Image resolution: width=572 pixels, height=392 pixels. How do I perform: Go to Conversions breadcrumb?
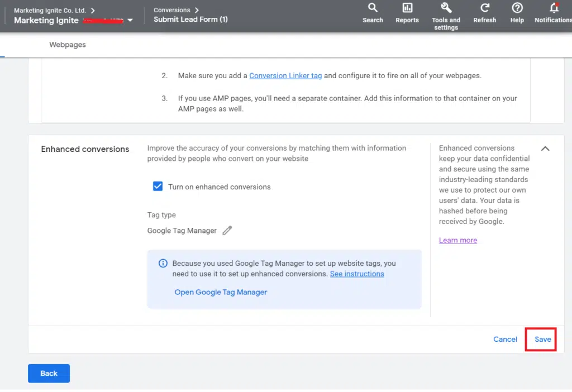(171, 10)
